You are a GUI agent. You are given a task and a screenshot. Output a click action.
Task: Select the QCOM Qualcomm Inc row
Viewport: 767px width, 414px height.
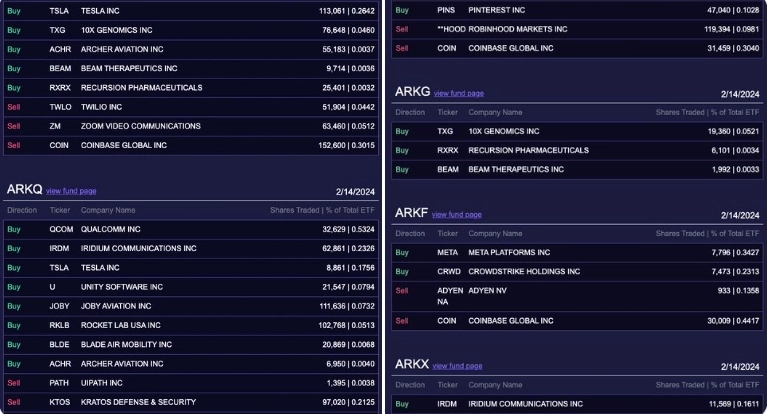click(191, 229)
